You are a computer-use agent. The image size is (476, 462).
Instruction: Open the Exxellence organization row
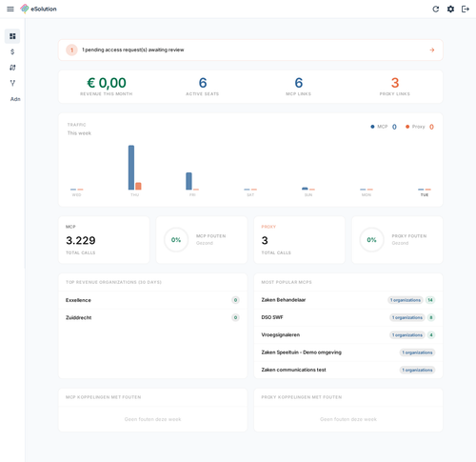click(x=152, y=300)
